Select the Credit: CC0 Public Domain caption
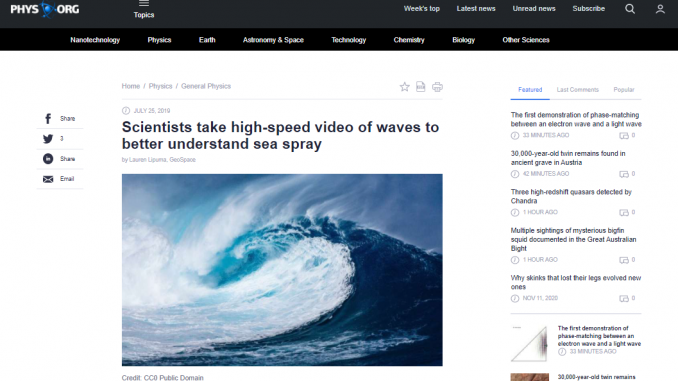The width and height of the screenshot is (678, 381). pyautogui.click(x=163, y=378)
